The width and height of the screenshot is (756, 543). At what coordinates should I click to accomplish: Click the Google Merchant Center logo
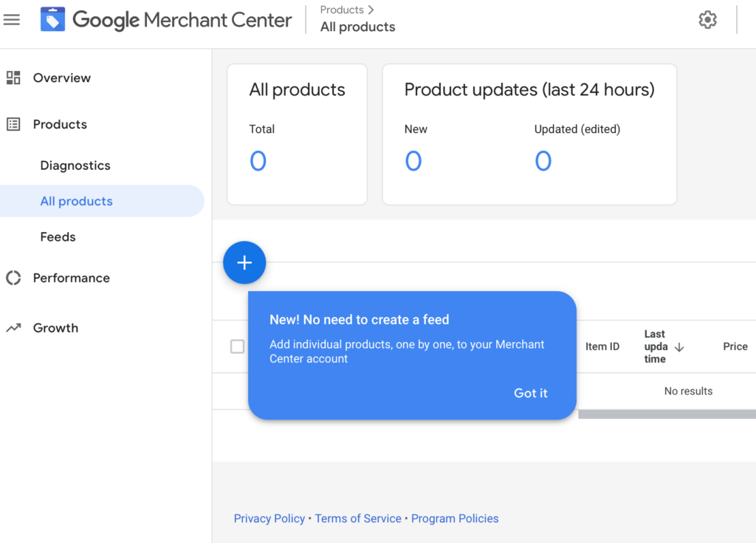click(166, 20)
